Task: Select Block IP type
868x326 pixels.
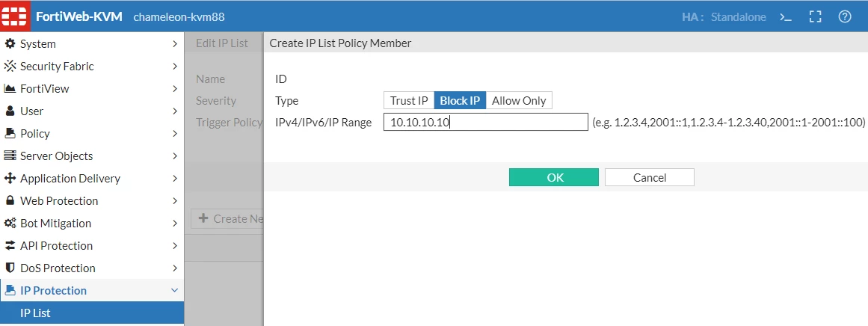Action: [460, 101]
